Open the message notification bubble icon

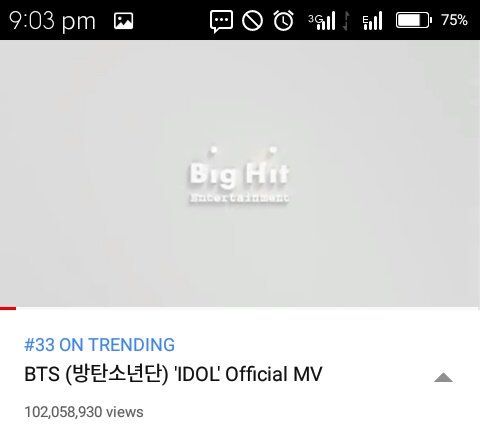tap(221, 21)
